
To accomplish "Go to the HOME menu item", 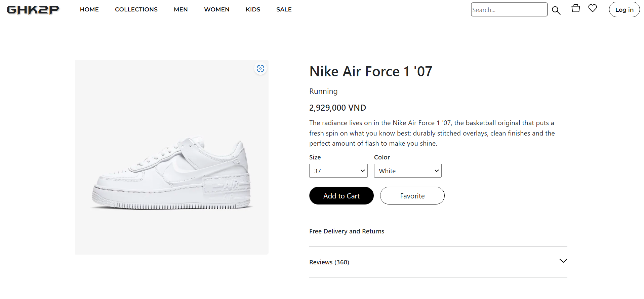I will coord(89,9).
